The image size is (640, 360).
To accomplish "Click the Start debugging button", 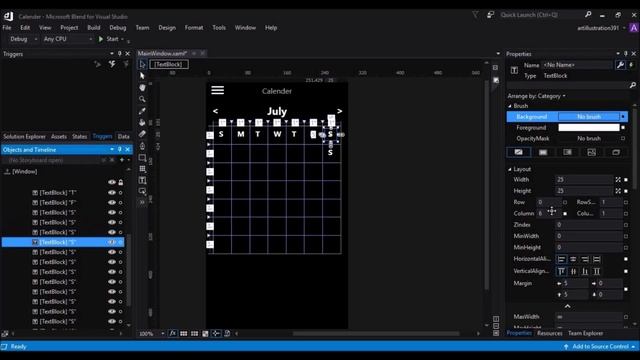I will [x=108, y=39].
